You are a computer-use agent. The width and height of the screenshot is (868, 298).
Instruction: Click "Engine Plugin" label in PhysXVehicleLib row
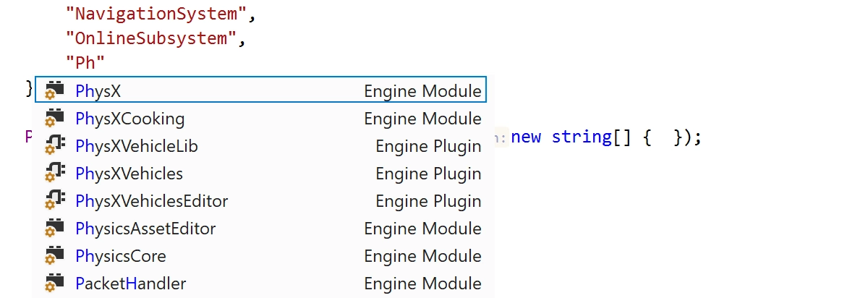(428, 146)
